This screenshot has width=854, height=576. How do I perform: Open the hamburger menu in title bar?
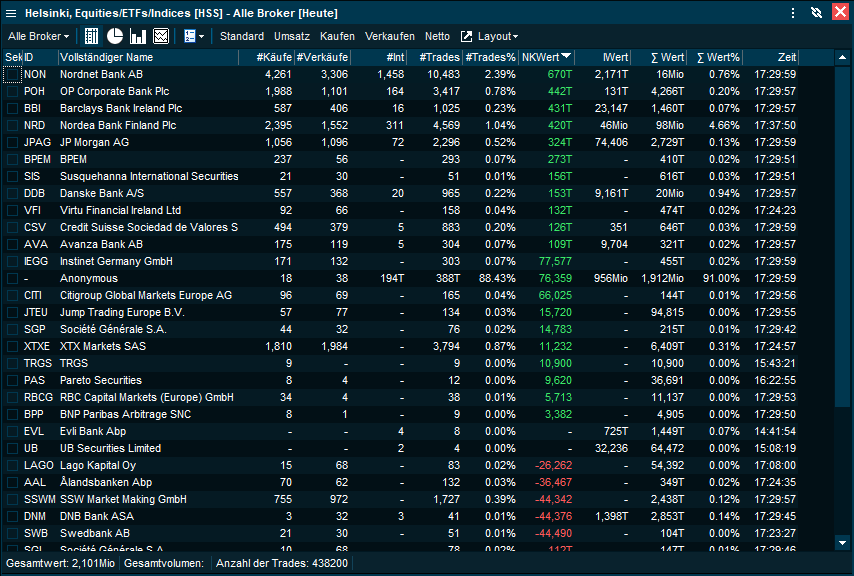pos(13,13)
